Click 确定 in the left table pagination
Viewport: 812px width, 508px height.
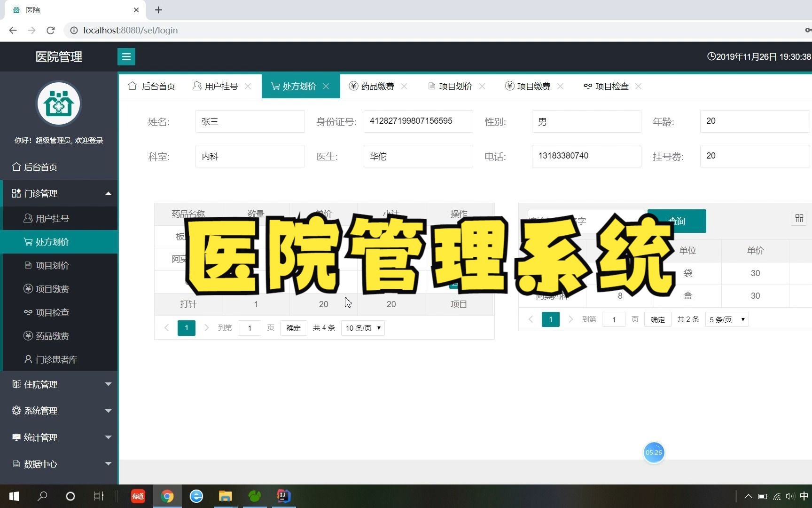pos(294,328)
